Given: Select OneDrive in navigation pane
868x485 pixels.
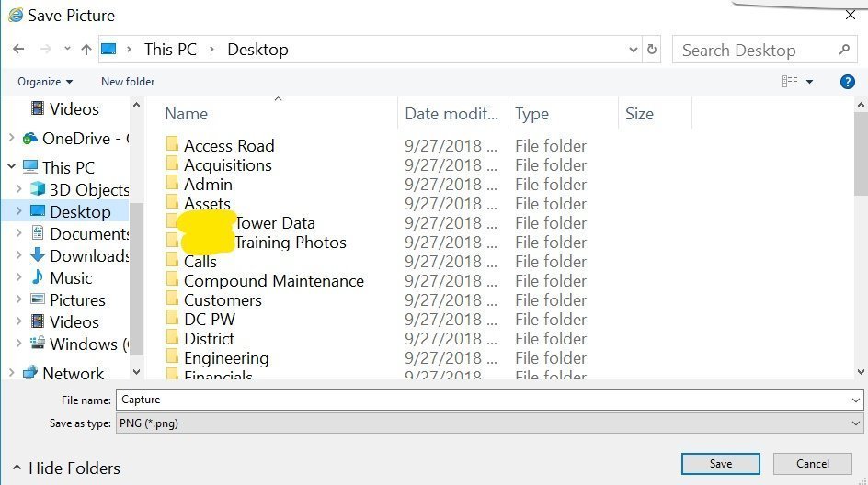Looking at the screenshot, I should (x=75, y=139).
